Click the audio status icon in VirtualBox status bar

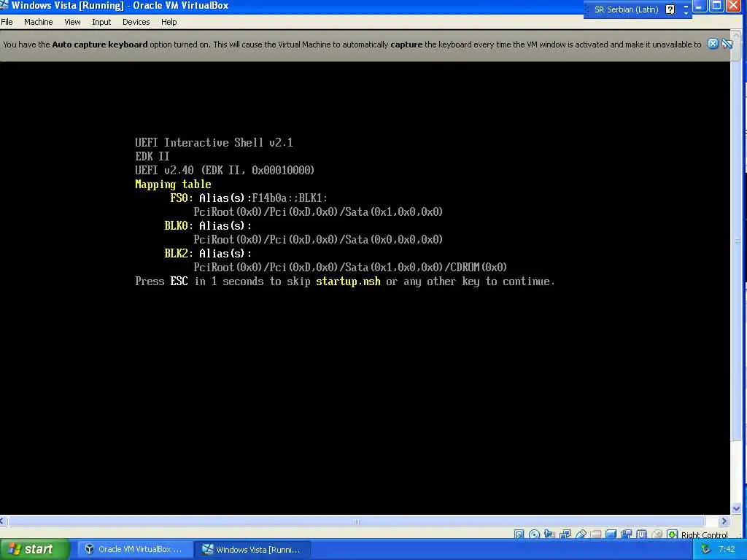[549, 534]
